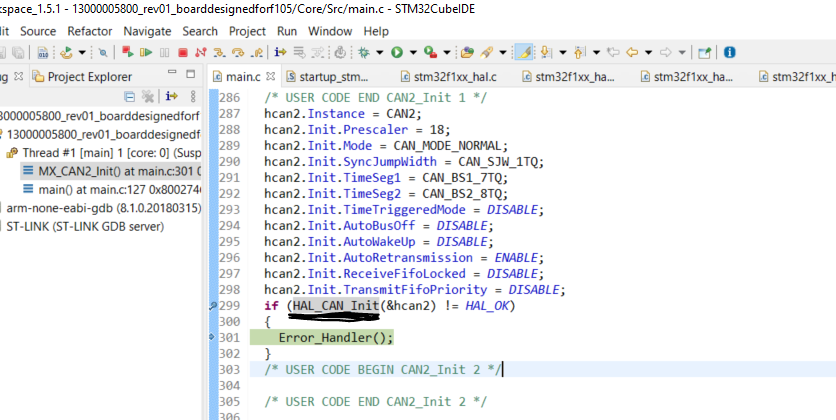Maximize the Debug view panel

(x=190, y=74)
